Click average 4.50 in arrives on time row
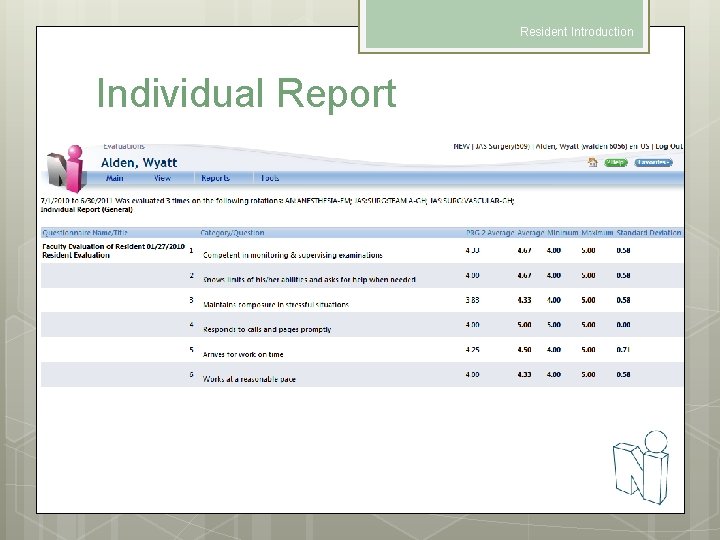This screenshot has width=720, height=540. tap(524, 350)
